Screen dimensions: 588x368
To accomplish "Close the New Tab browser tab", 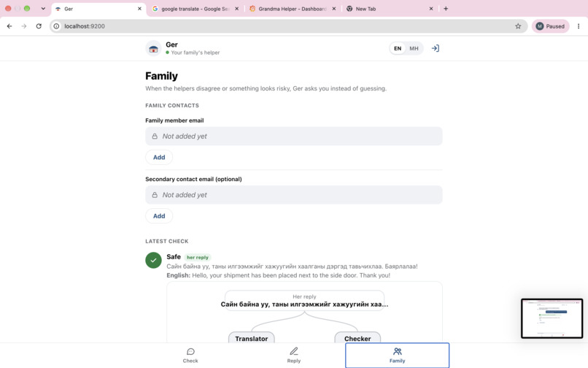I will point(431,9).
